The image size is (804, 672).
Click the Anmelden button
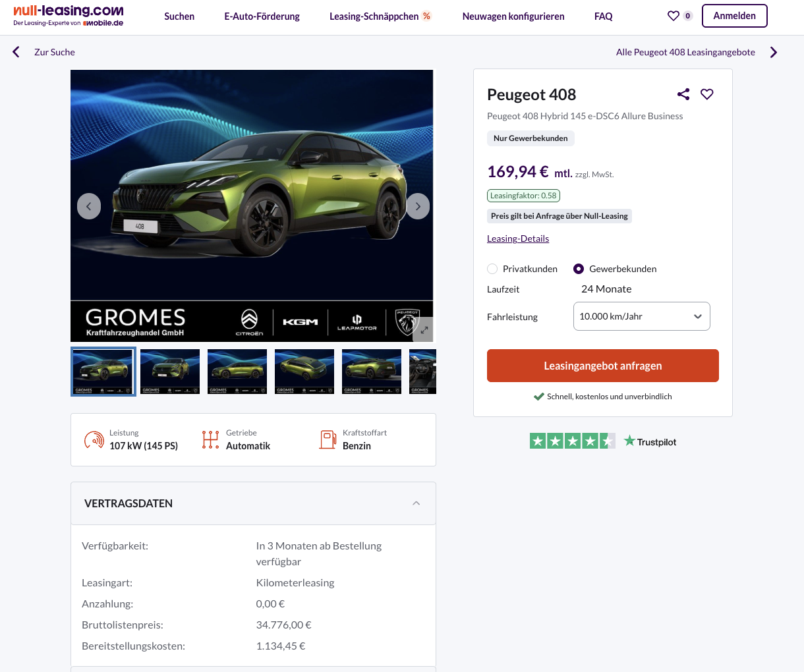point(735,16)
